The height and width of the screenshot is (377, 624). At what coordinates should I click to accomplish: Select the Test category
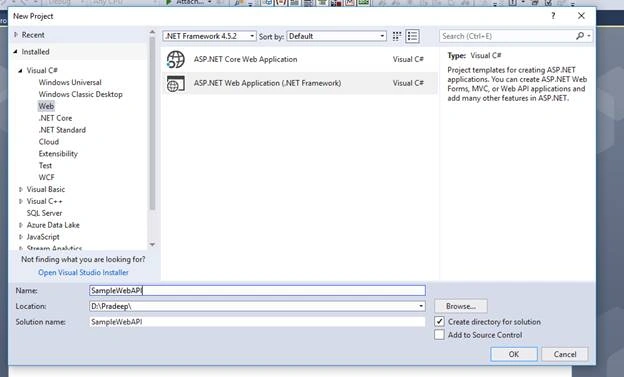pos(45,166)
